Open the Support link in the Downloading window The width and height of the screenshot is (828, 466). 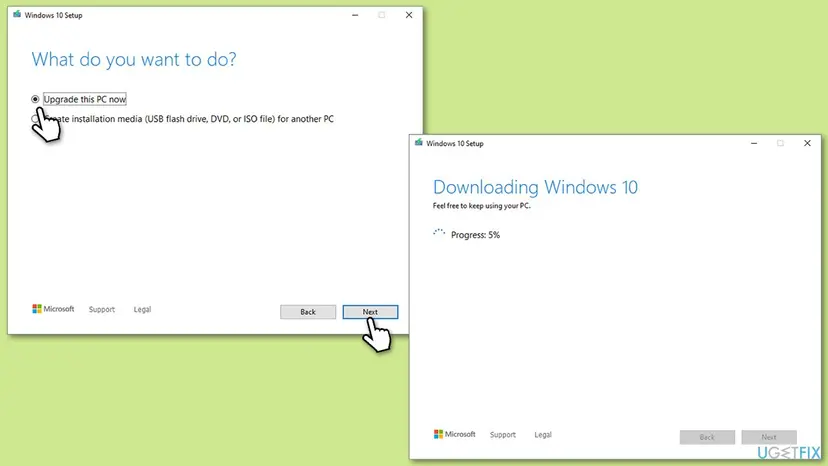(x=503, y=435)
